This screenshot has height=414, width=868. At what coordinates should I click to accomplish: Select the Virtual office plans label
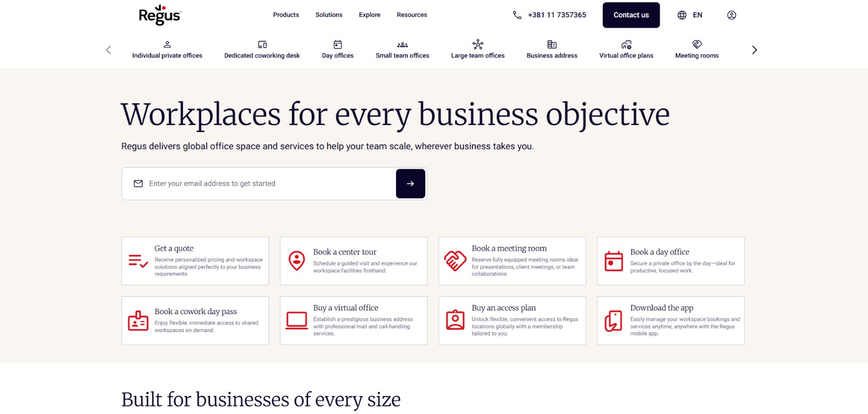(626, 56)
